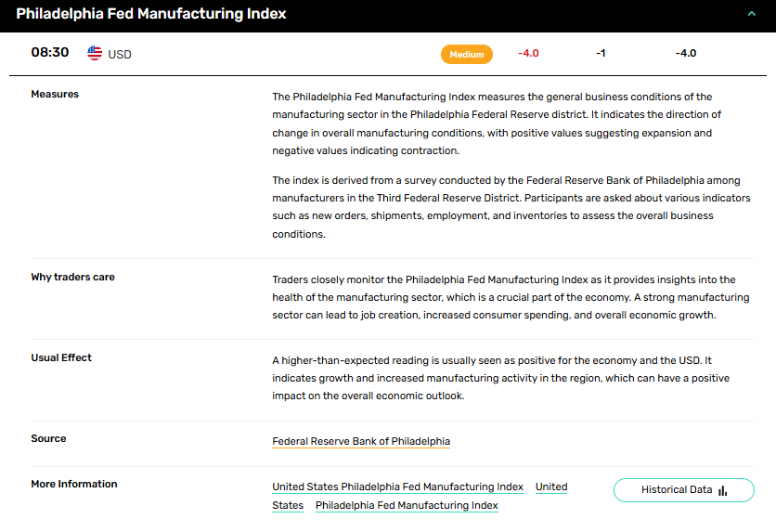Click the Philadelphia Fed Manufacturing Index header title

tap(151, 14)
